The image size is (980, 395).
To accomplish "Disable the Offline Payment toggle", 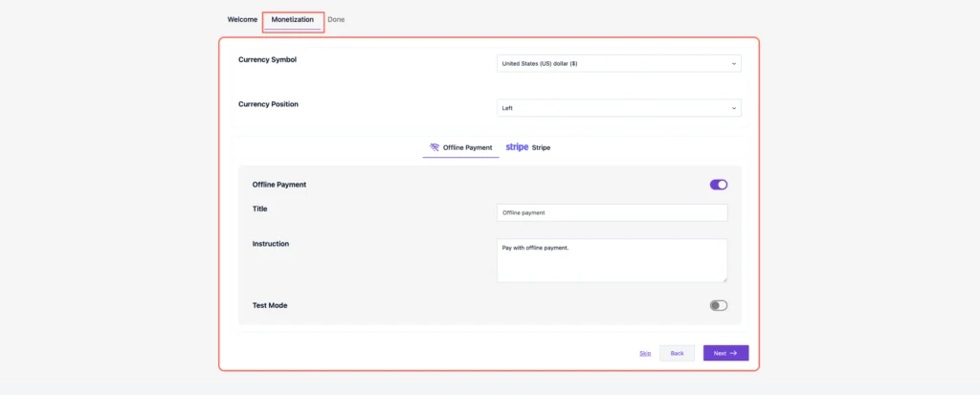I will click(719, 185).
